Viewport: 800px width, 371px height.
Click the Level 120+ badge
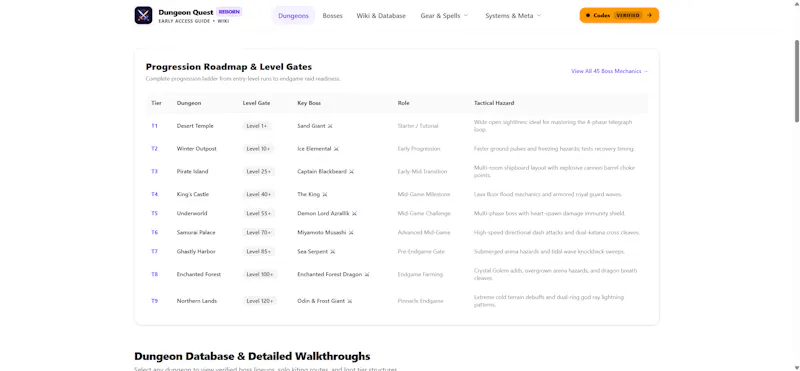(260, 301)
